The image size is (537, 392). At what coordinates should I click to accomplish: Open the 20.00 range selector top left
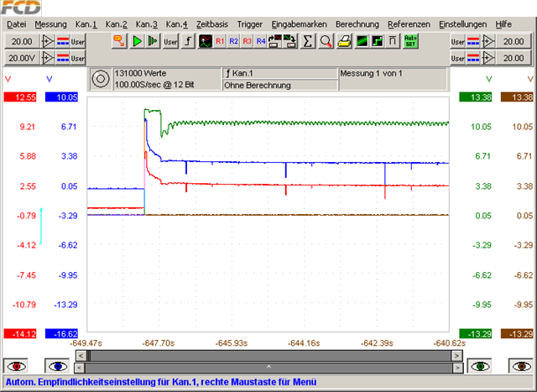coord(22,40)
